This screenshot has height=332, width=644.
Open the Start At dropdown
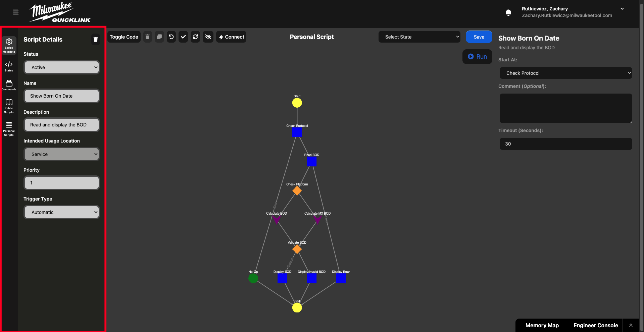(566, 73)
